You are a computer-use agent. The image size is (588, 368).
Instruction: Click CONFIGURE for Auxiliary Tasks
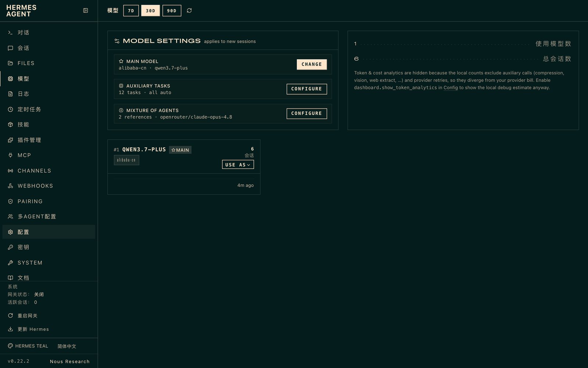coord(306,89)
